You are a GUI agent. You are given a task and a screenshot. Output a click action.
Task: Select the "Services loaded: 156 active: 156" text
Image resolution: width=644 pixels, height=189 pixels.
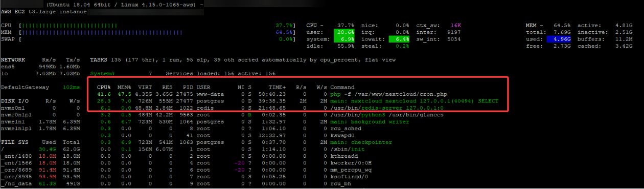[x=220, y=74]
